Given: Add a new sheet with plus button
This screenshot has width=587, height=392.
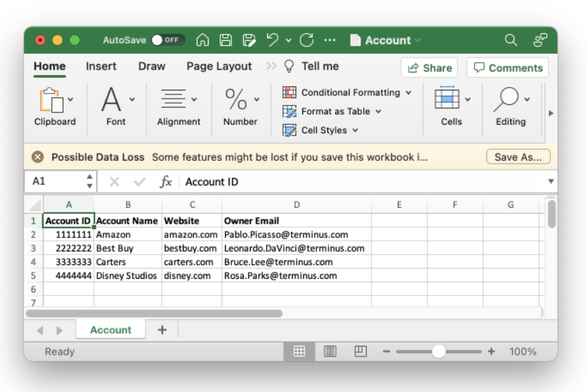Looking at the screenshot, I should pyautogui.click(x=162, y=330).
